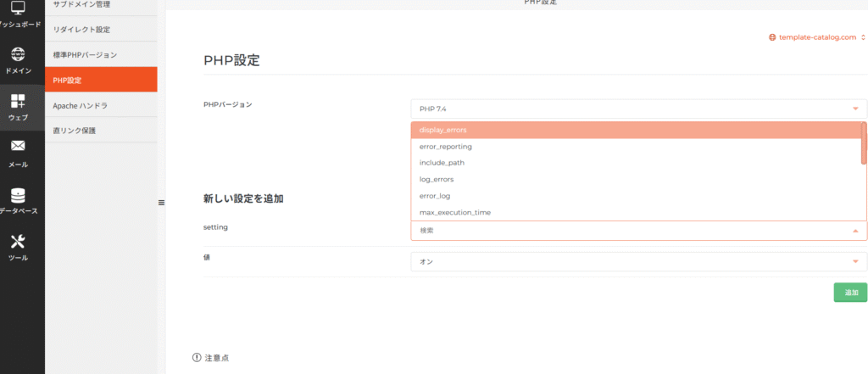Expand the PHP 7.4 version dropdown
This screenshot has width=868, height=374.
[854, 109]
